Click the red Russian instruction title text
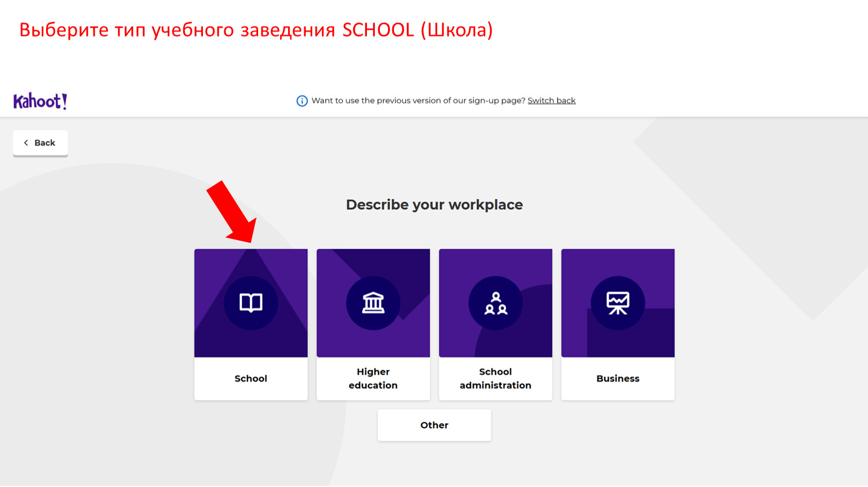The image size is (868, 487). pyautogui.click(x=256, y=30)
